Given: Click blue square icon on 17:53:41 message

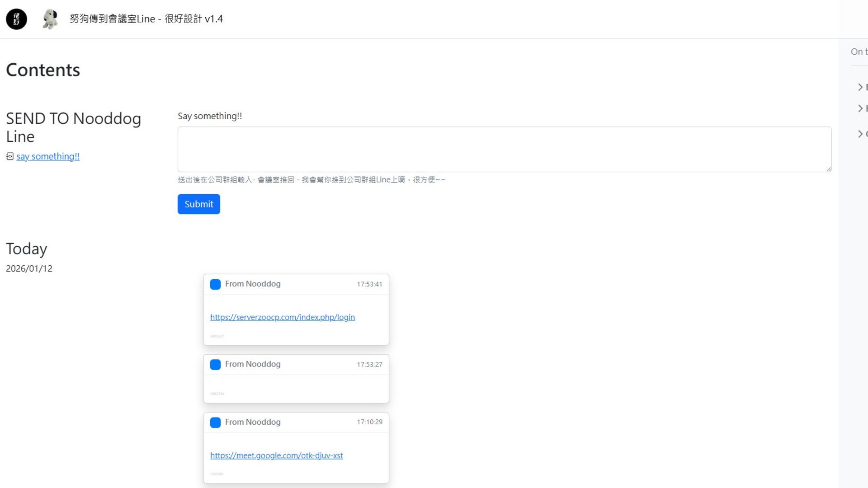Looking at the screenshot, I should [x=215, y=284].
